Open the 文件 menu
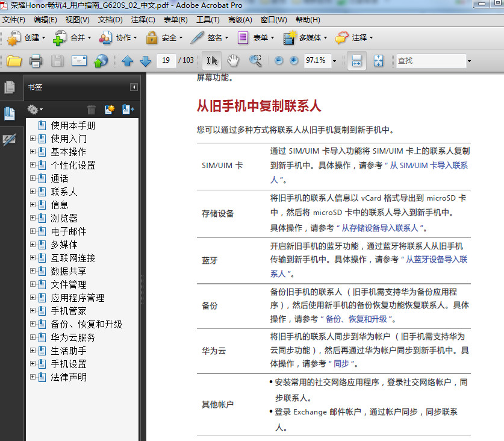Screen dimensions: 504x441 14,19
